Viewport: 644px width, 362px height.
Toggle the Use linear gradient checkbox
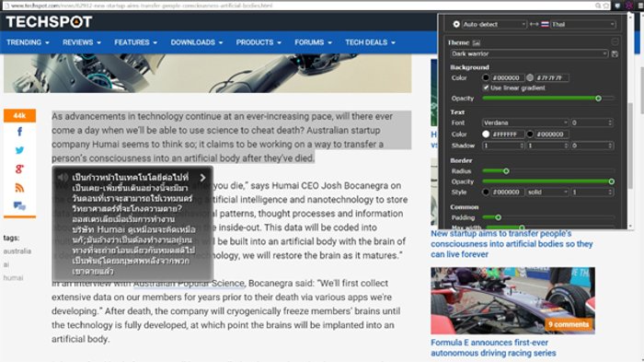(486, 88)
